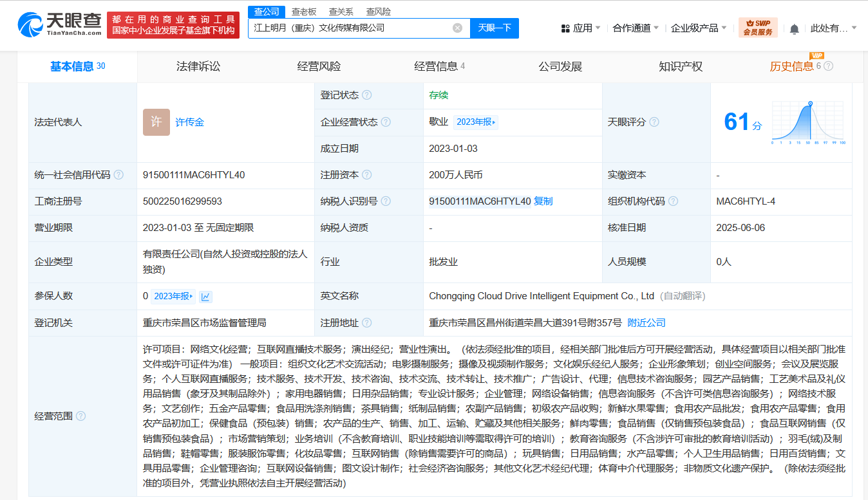The height and width of the screenshot is (500, 868).
Task: Clear the search box text
Action: click(457, 28)
